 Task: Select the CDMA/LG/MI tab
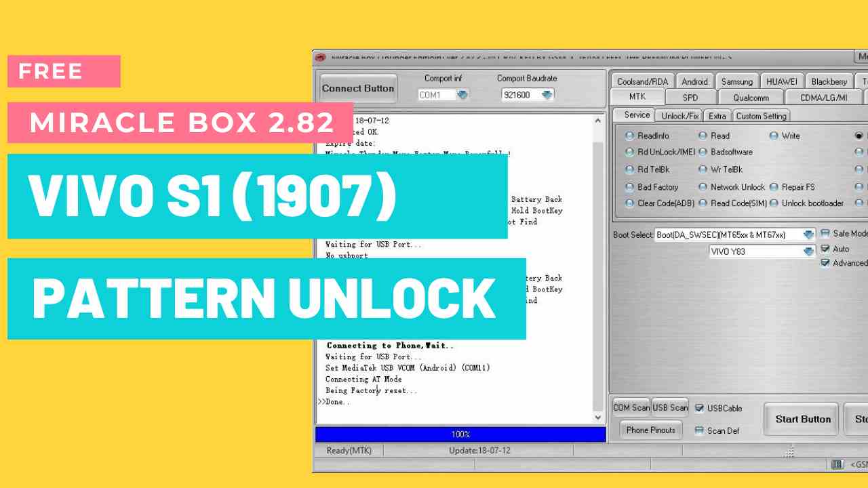point(823,98)
